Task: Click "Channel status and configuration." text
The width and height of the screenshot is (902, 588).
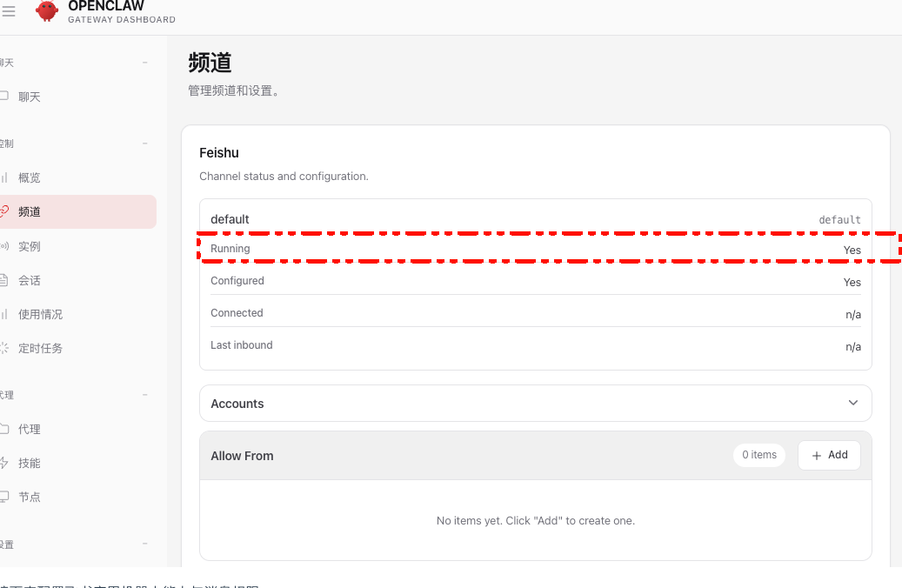Action: [x=284, y=176]
